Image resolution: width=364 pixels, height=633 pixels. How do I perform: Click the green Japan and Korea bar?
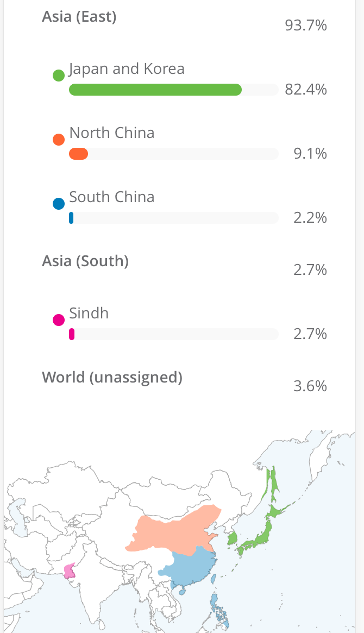tap(155, 90)
